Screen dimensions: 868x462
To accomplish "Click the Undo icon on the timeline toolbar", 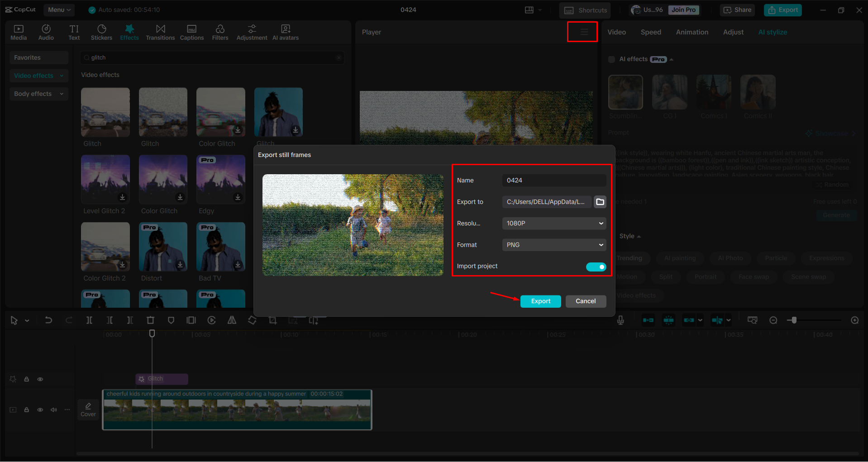I will click(48, 320).
